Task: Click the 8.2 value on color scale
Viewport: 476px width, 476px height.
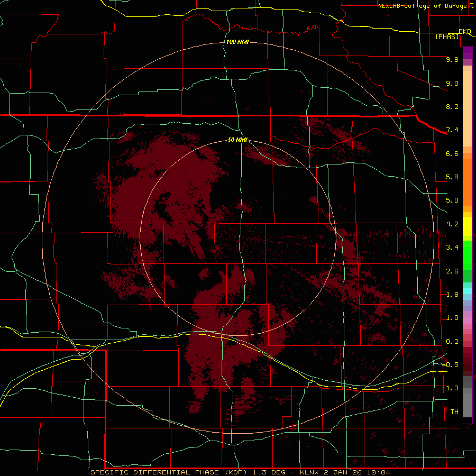Action: (x=452, y=106)
